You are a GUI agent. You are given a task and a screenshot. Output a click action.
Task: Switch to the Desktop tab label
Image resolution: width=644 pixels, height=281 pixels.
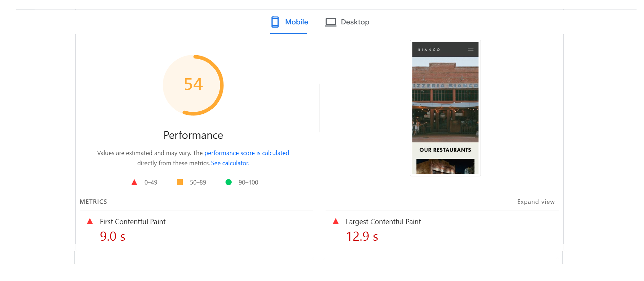point(355,22)
